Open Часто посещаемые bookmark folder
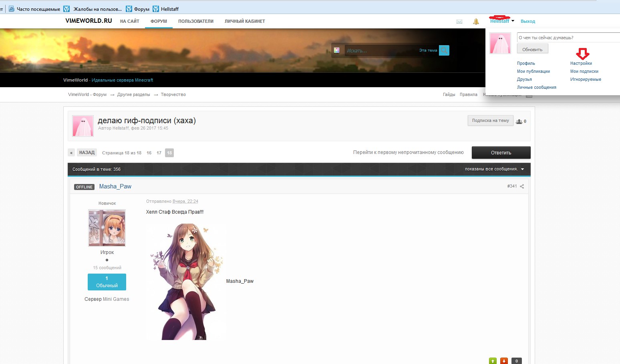This screenshot has width=620, height=364. point(34,9)
